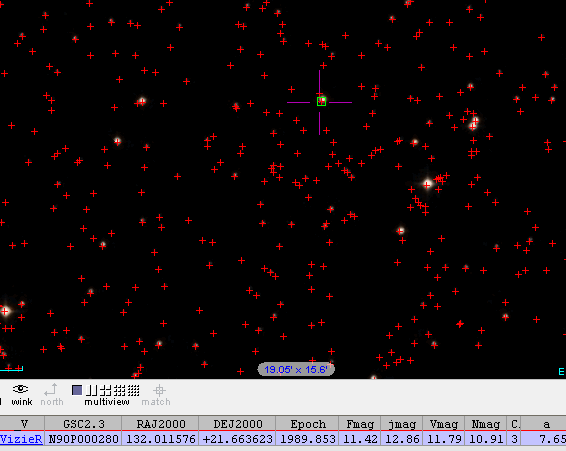This screenshot has height=451, width=566.
Task: Sort by the RAJ2000 column header
Action: pyautogui.click(x=161, y=424)
